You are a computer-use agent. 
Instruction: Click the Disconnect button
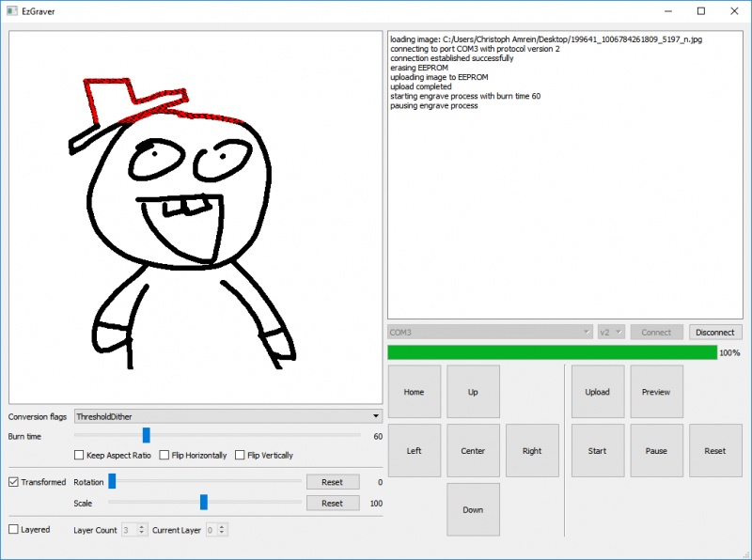point(715,332)
